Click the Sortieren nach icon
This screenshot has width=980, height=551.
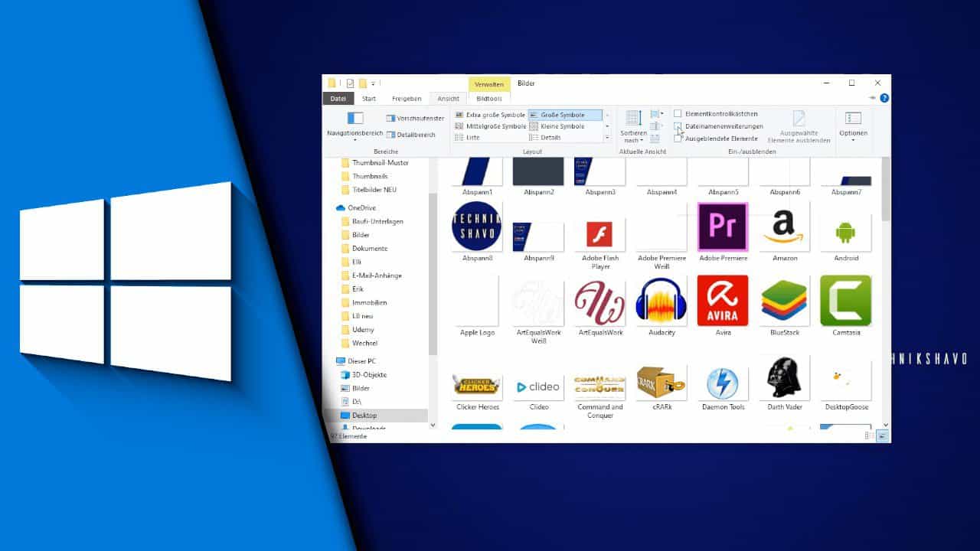(x=634, y=118)
